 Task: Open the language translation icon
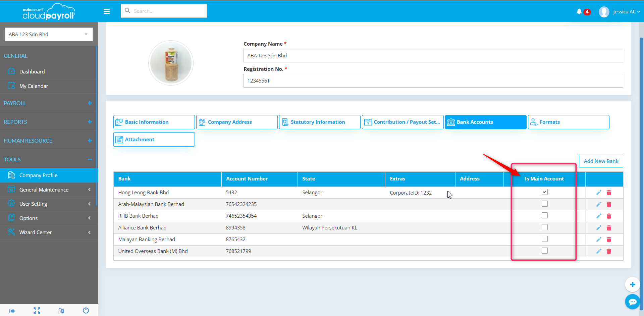61,311
